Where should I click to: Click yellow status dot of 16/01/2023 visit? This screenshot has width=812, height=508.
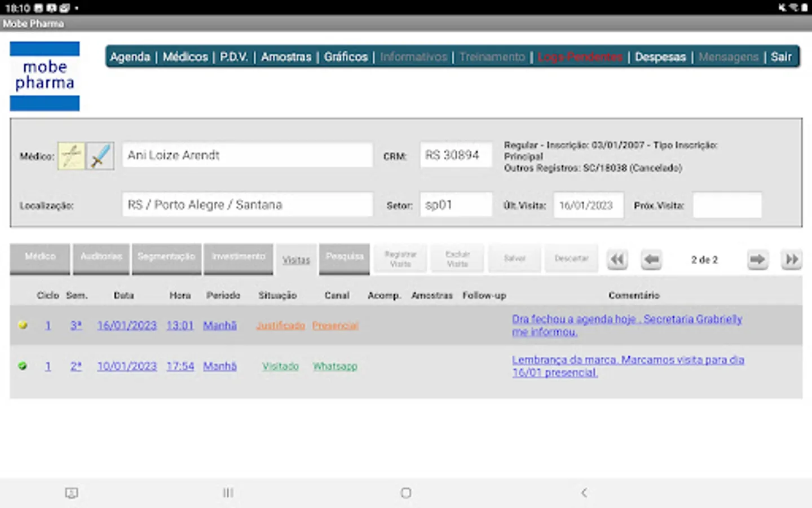click(23, 325)
